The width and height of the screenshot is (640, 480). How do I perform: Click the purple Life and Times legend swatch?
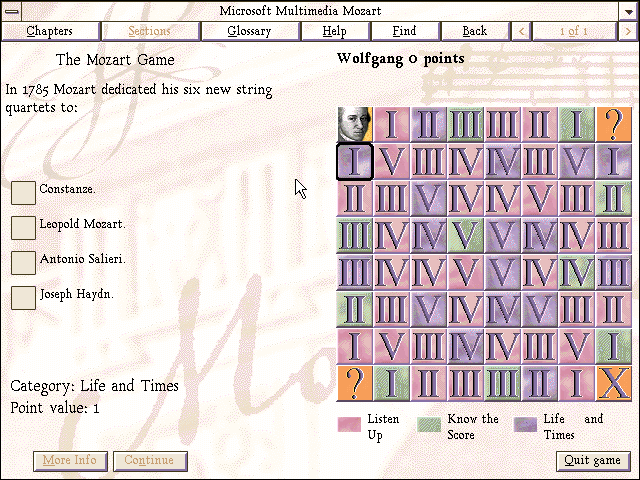pos(525,424)
